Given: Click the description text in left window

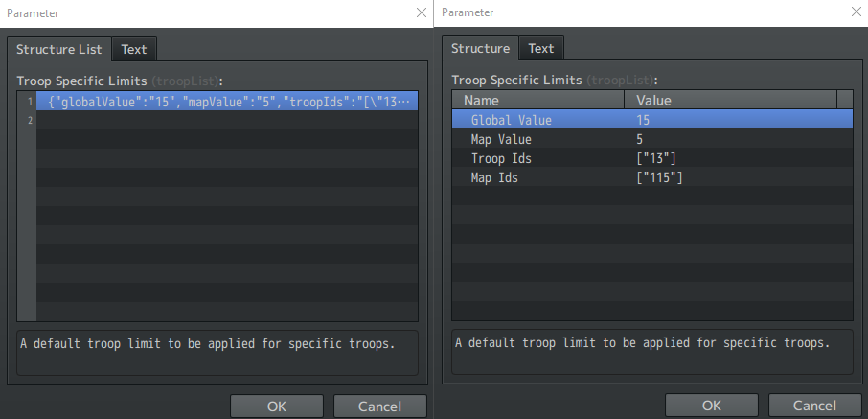Looking at the screenshot, I should (208, 343).
